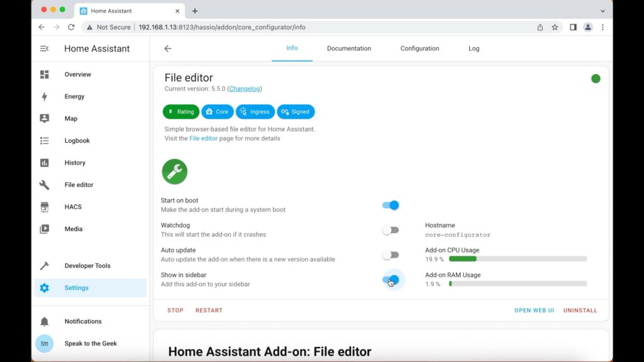
Task: Click the browser address bar URL
Action: point(222,27)
